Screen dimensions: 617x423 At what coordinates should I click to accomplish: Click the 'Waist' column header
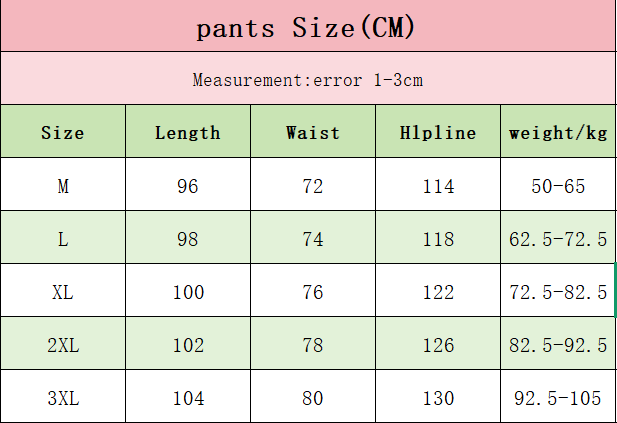tap(313, 131)
